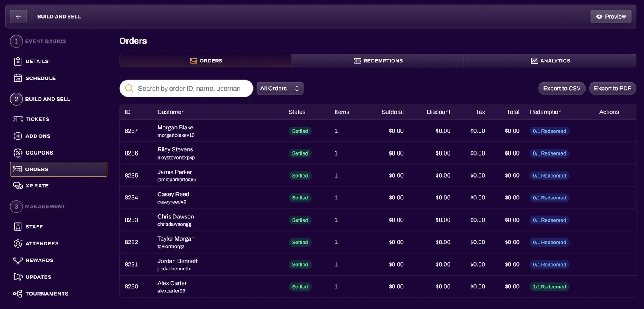
Task: Open Management sidebar section
Action: click(38, 207)
